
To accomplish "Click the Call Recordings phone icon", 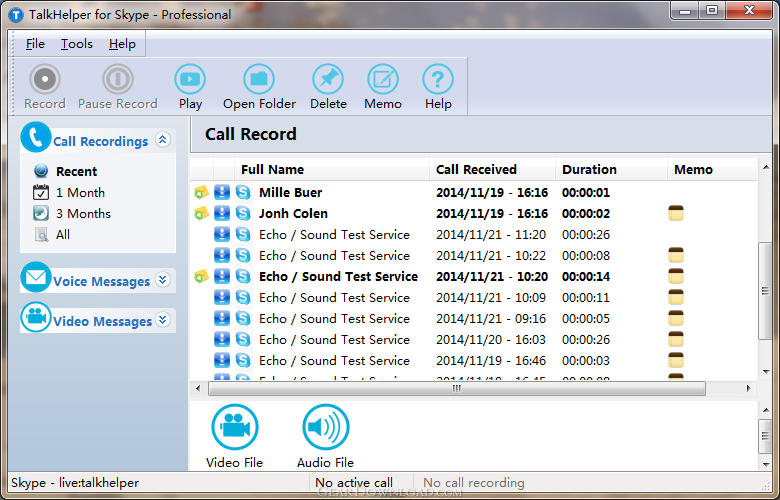I will 36,137.
